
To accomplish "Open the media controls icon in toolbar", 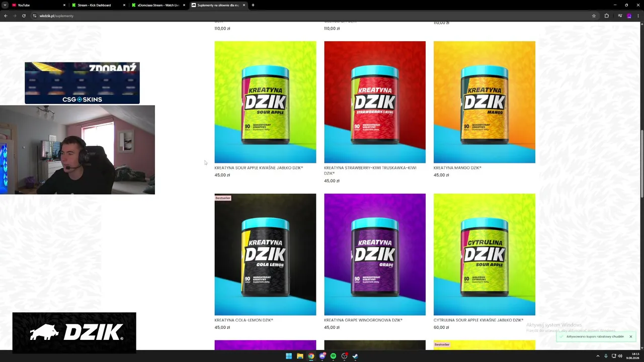I will 620,16.
